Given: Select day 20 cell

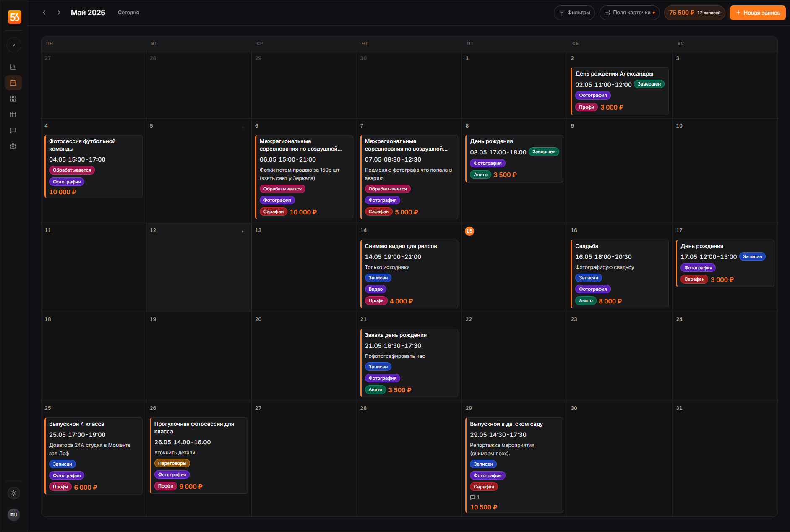Looking at the screenshot, I should point(304,356).
